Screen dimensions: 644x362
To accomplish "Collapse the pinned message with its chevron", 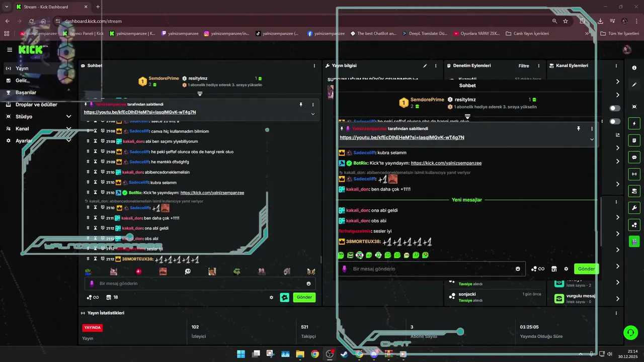I will click(313, 114).
